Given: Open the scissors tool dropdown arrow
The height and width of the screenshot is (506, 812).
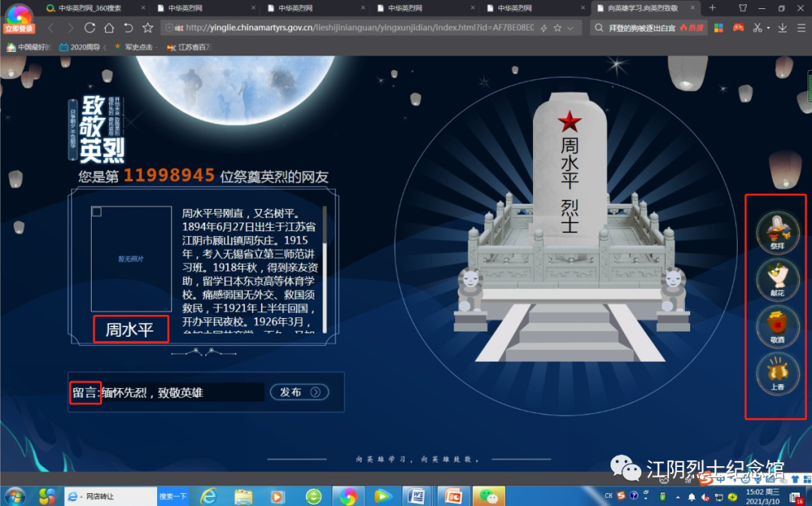Looking at the screenshot, I should [768, 29].
